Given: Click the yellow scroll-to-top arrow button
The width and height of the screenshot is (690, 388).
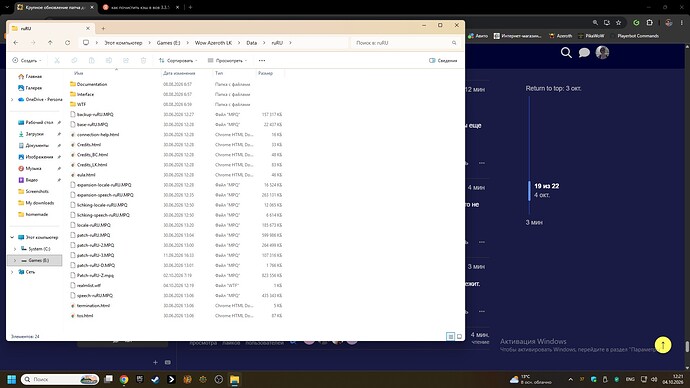Looking at the screenshot, I should point(663,345).
